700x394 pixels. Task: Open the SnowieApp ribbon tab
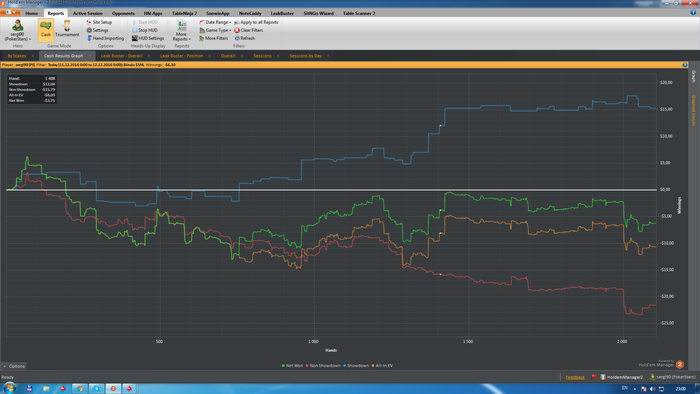(x=217, y=13)
